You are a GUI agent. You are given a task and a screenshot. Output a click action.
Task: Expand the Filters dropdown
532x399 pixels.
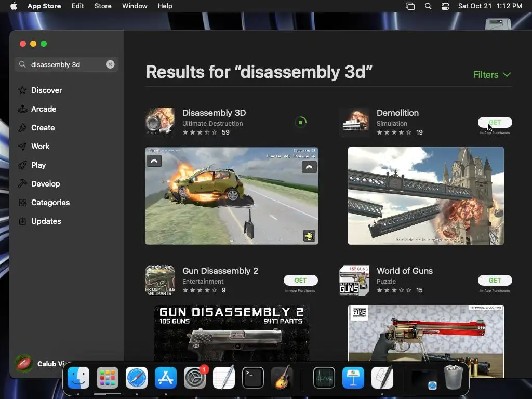[x=492, y=75]
